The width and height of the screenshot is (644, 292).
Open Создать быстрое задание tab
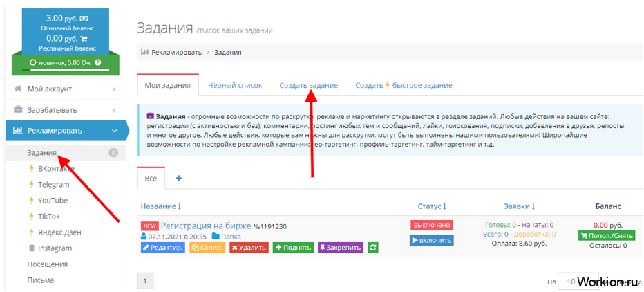[x=404, y=86]
